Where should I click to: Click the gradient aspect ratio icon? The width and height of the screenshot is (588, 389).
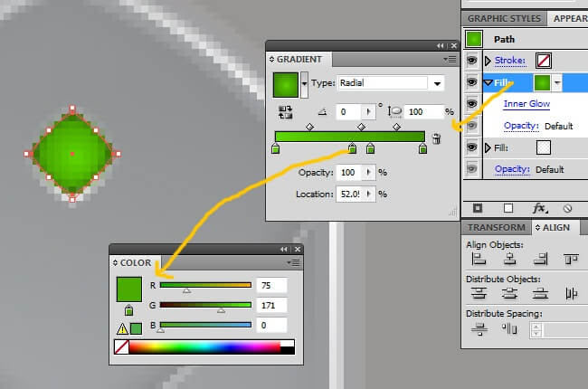coord(394,111)
